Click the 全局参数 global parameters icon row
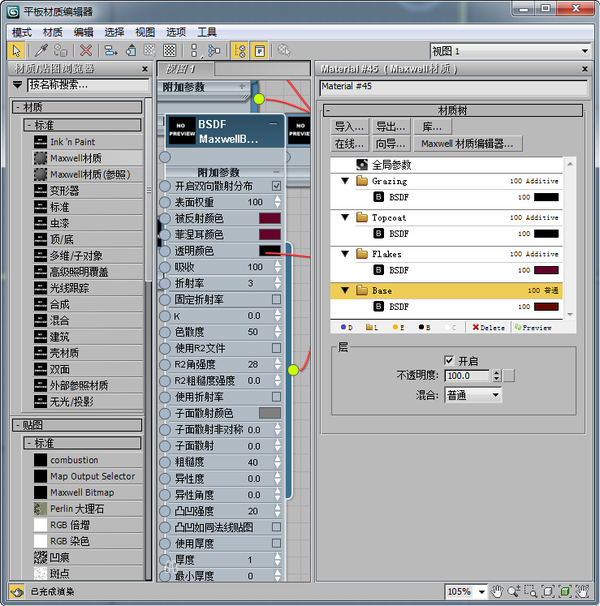The height and width of the screenshot is (606, 600). point(447,165)
